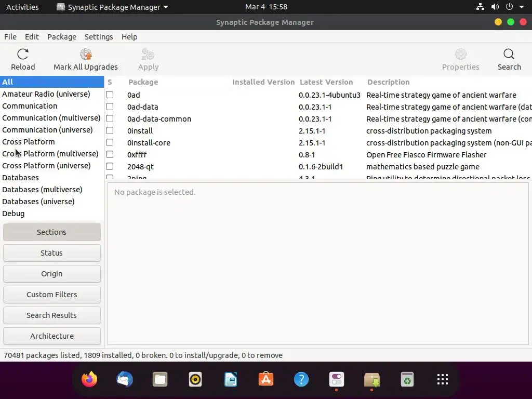Open Files manager in dock
This screenshot has height=399, width=532.
[x=160, y=379]
